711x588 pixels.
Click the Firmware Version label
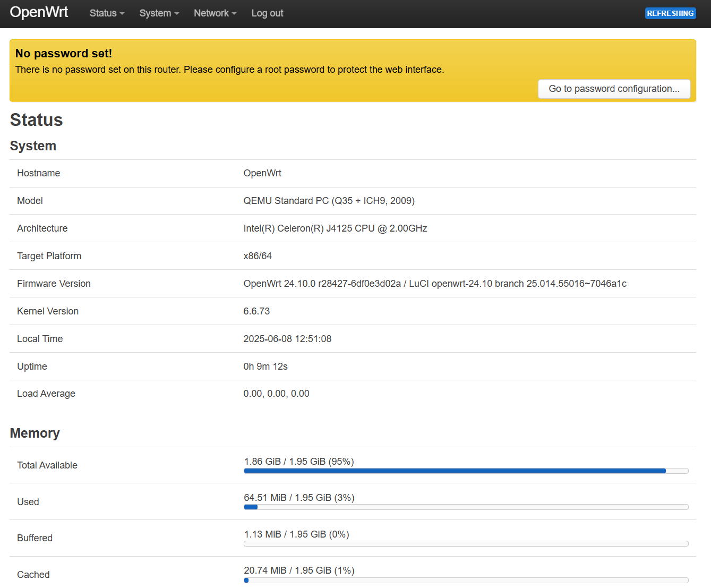pos(54,284)
